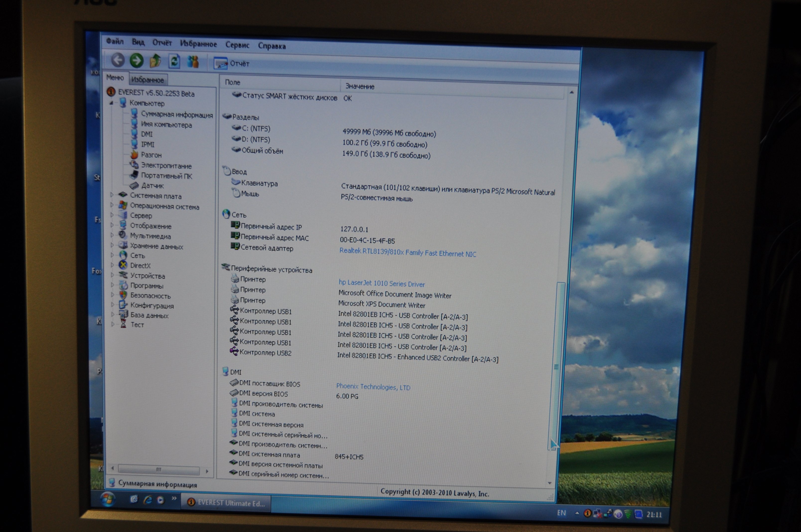Select Суммарная информация in the tree
The width and height of the screenshot is (801, 532).
177,115
